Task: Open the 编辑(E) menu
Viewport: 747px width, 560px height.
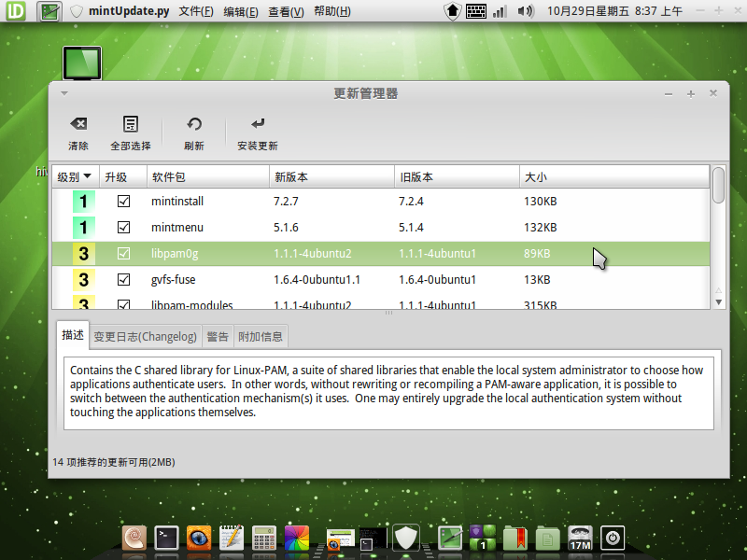Action: coord(241,11)
